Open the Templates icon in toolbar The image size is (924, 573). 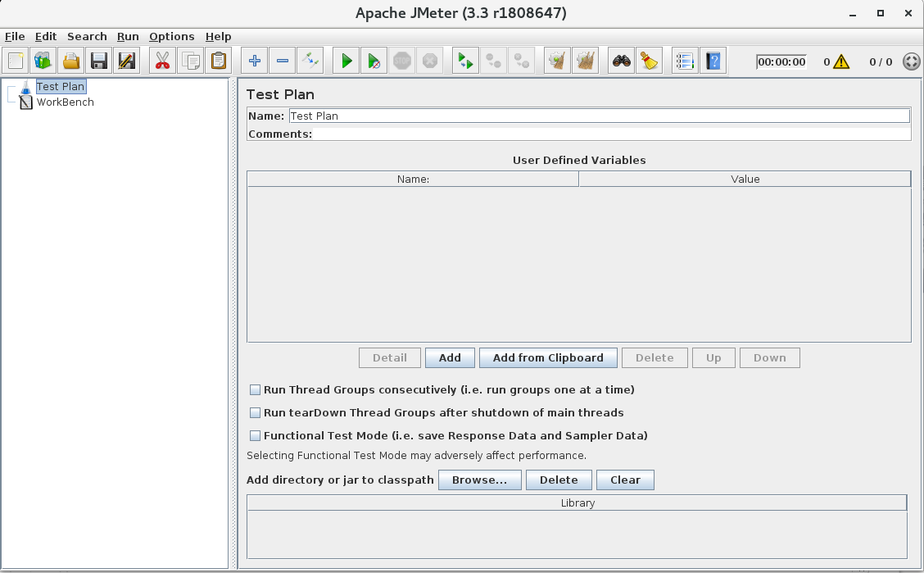pos(43,61)
